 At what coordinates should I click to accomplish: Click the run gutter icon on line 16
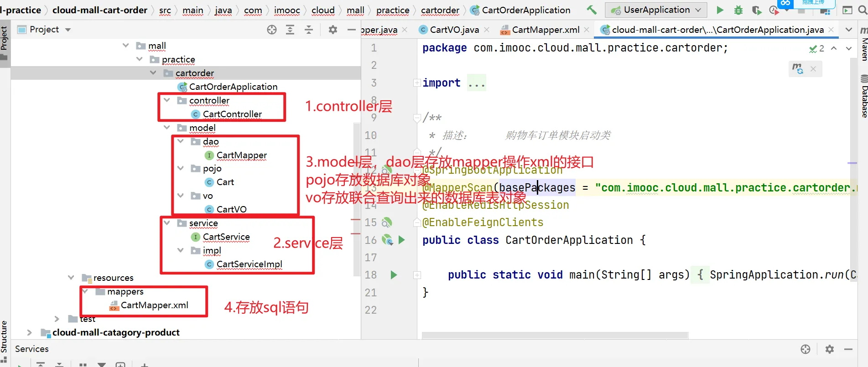pyautogui.click(x=402, y=240)
